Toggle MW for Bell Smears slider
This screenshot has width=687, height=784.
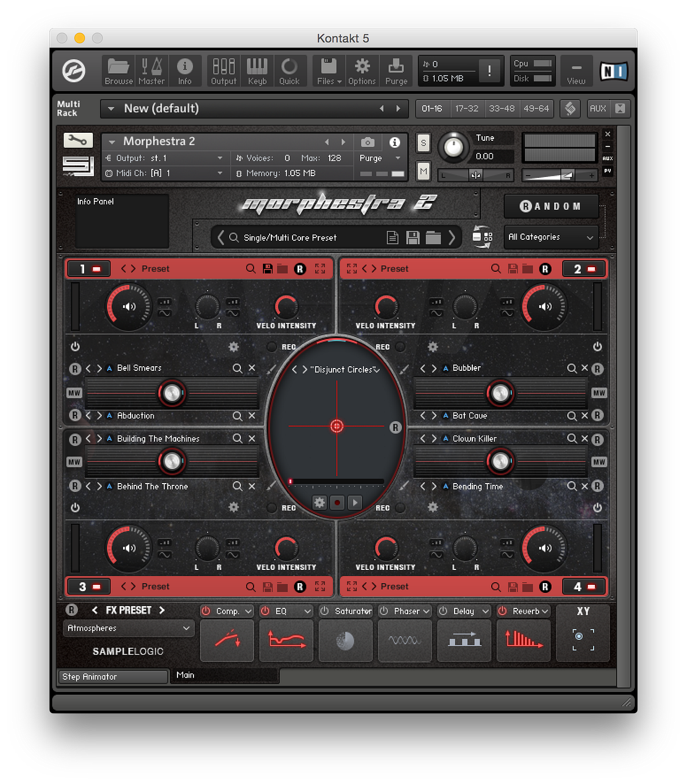coord(74,393)
